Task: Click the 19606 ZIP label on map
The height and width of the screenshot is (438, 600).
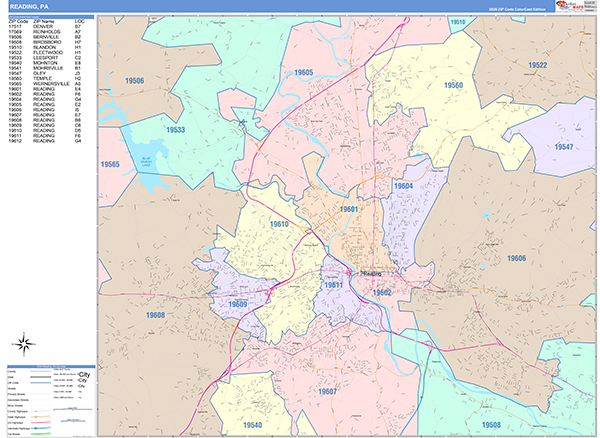Action: point(516,258)
